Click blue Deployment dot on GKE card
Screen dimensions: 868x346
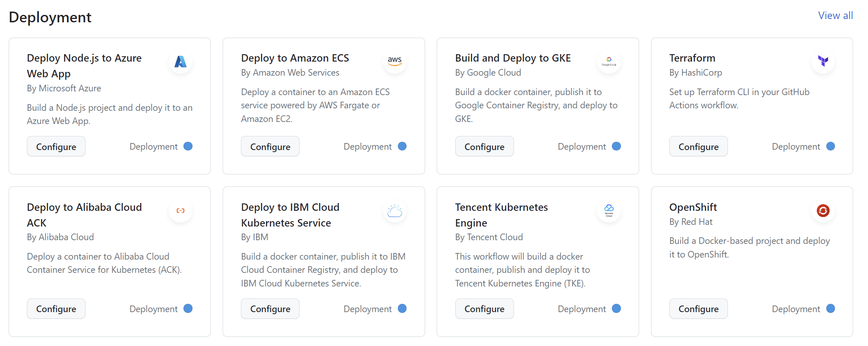616,146
